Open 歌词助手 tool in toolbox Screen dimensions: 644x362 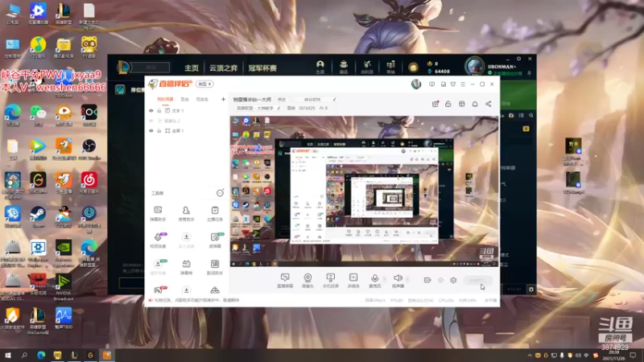coord(215,267)
